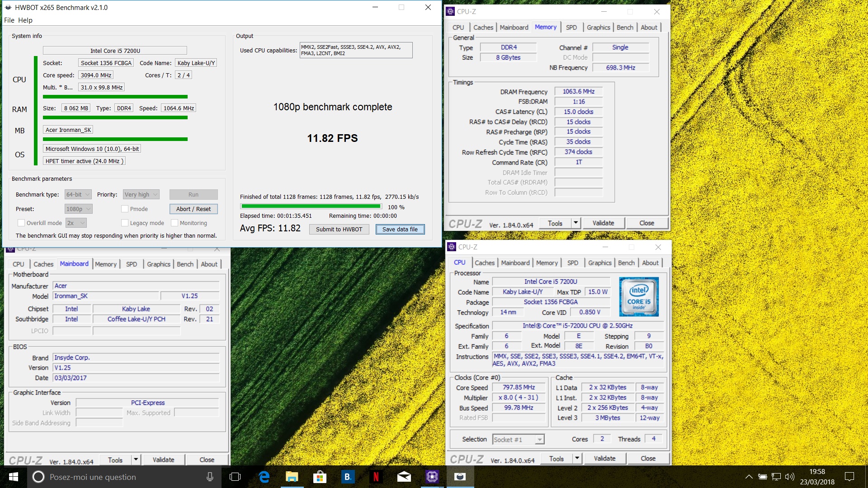
Task: Toggle the Overkill mode checkbox
Action: 21,223
